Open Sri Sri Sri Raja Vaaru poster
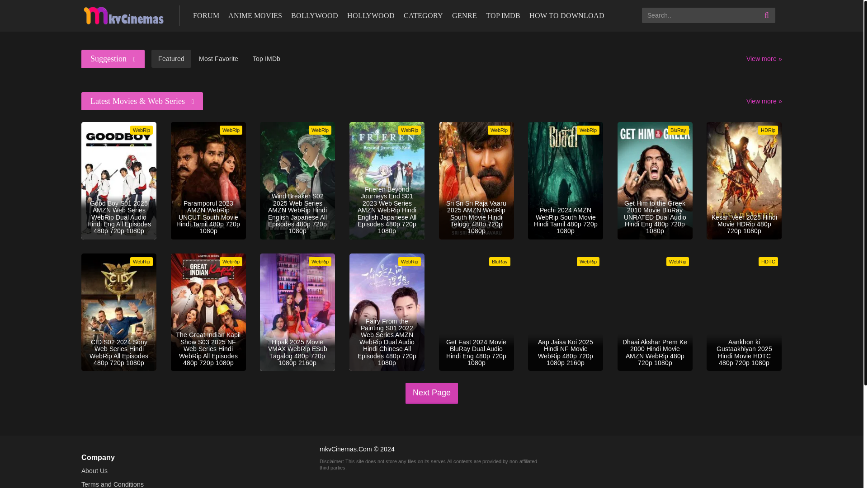The image size is (868, 488). coord(476,181)
